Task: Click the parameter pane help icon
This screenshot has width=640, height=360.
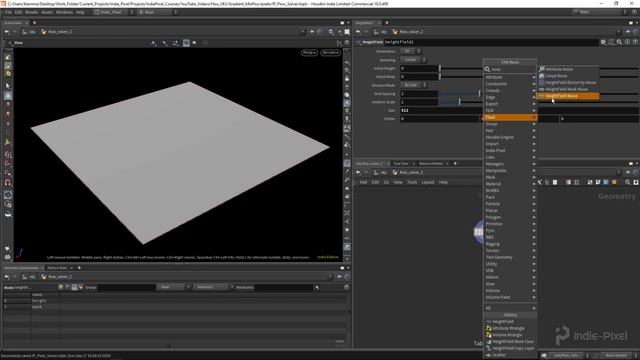Action: [x=635, y=42]
